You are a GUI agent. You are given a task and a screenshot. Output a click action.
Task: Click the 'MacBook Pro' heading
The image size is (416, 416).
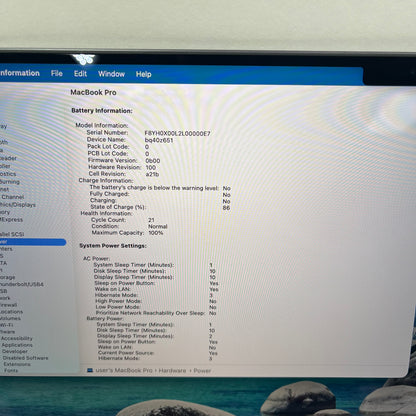pyautogui.click(x=93, y=93)
